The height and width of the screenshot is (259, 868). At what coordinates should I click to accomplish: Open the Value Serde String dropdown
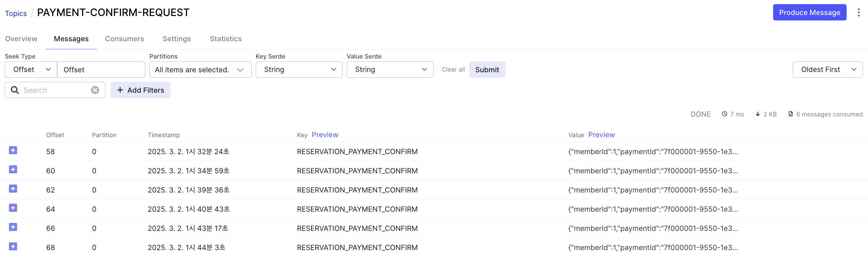[x=390, y=69]
